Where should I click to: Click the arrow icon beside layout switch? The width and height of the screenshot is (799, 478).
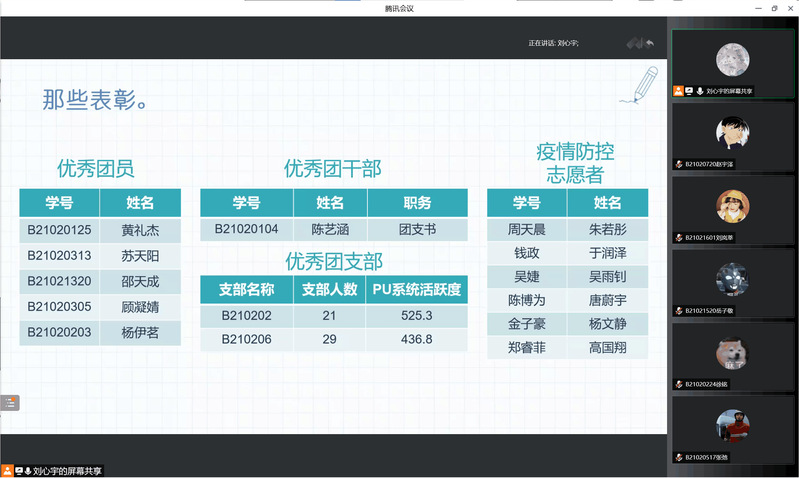pyautogui.click(x=650, y=43)
